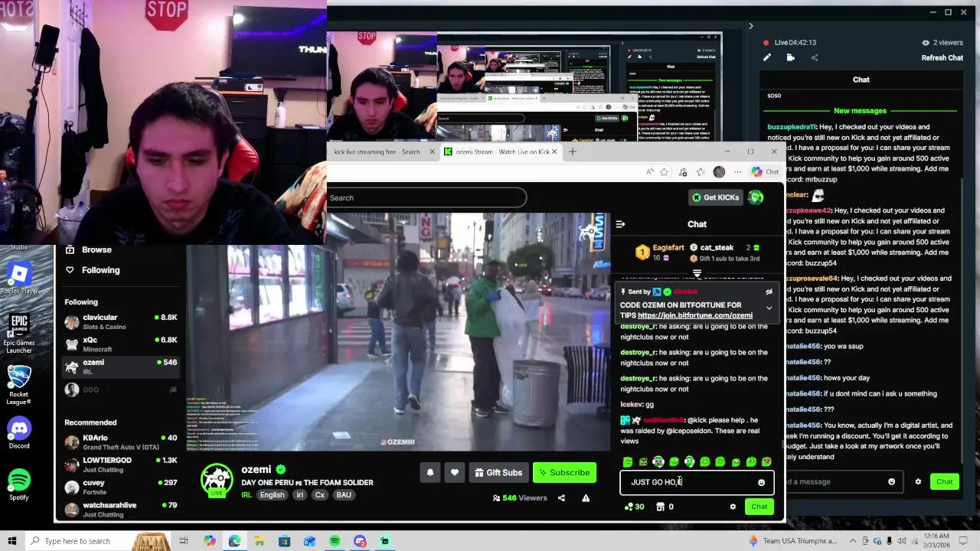Screen dimensions: 980x551
Task: Click the bell notification icon under stream
Action: 430,472
